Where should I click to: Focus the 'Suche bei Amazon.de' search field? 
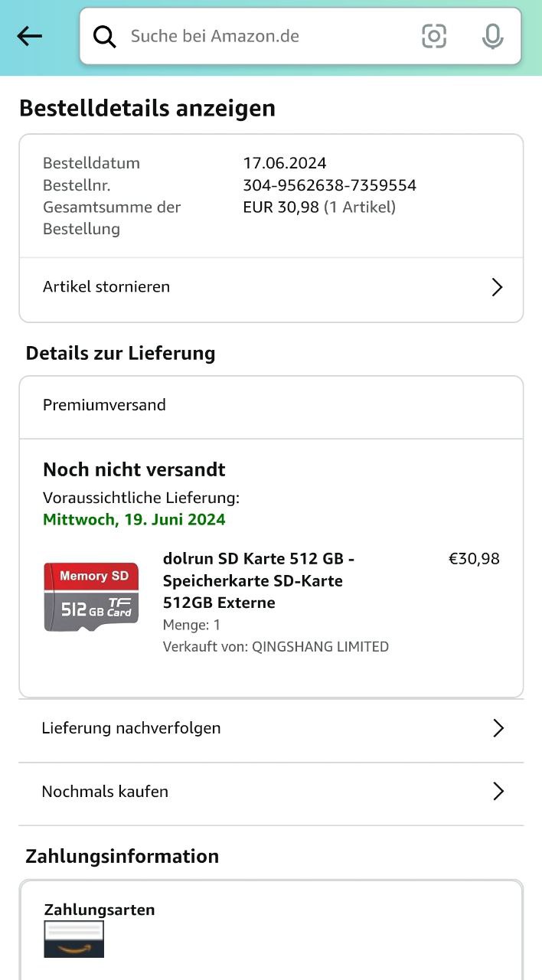point(260,36)
